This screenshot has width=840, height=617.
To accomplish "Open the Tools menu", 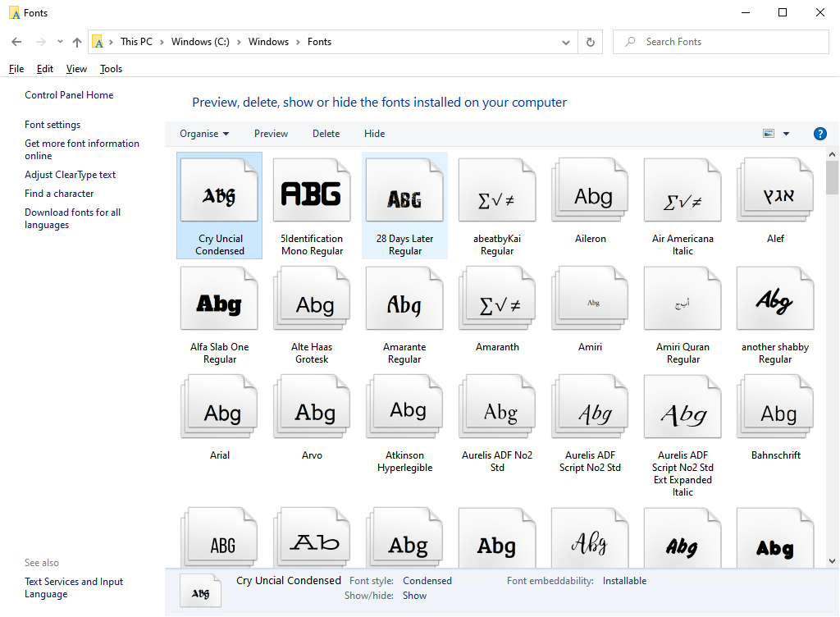I will [x=111, y=69].
